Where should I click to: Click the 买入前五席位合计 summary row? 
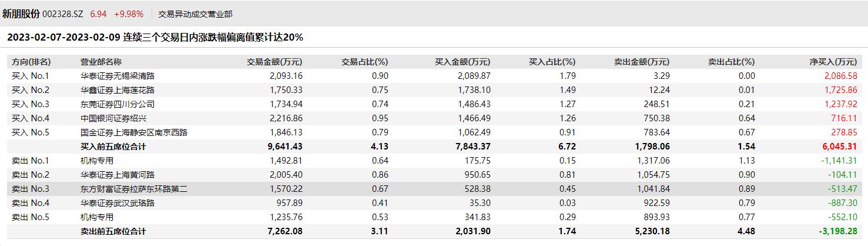click(434, 147)
